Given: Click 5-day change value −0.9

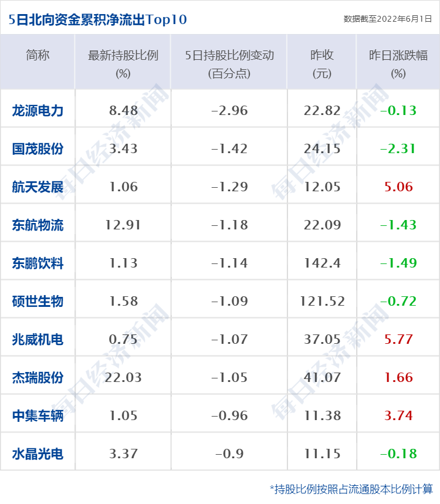Looking at the screenshot, I should (x=229, y=454).
